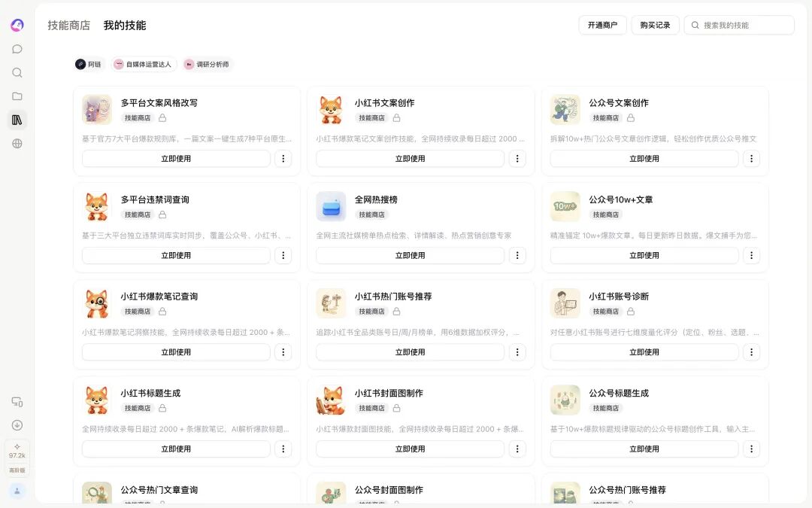This screenshot has width=812, height=508.
Task: Open more options for 小红书标题生成
Action: (283, 449)
